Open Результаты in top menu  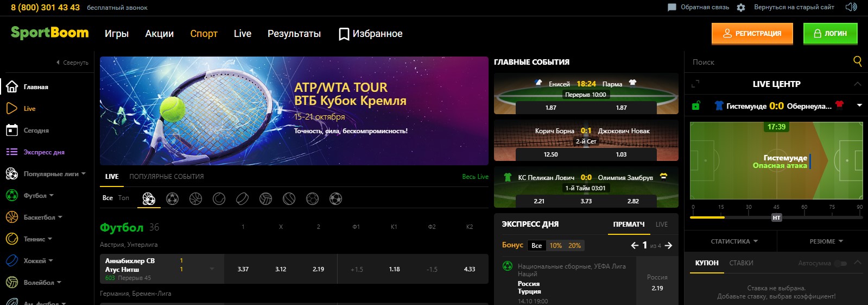(x=294, y=34)
